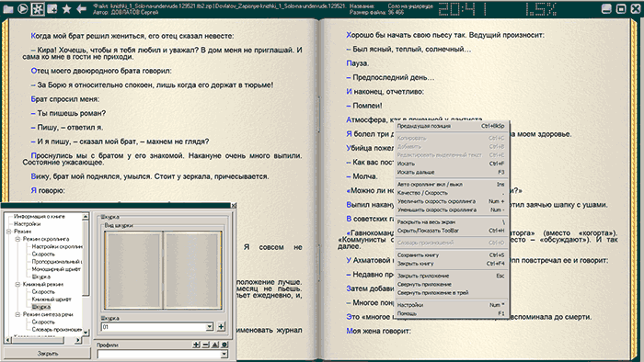Minimize the reader window

(606, 8)
